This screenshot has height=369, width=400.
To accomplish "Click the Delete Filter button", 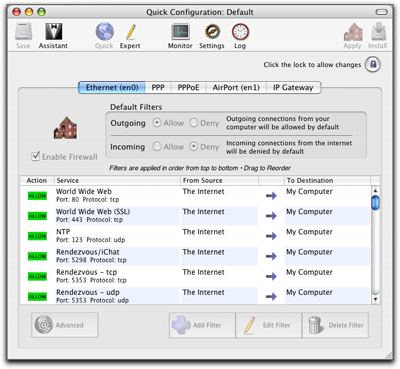I will (335, 325).
